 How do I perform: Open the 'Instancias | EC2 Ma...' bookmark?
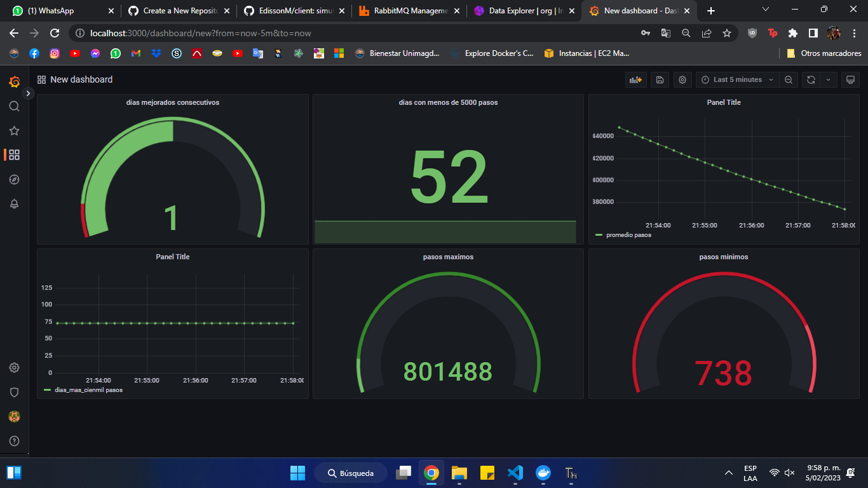pos(587,53)
